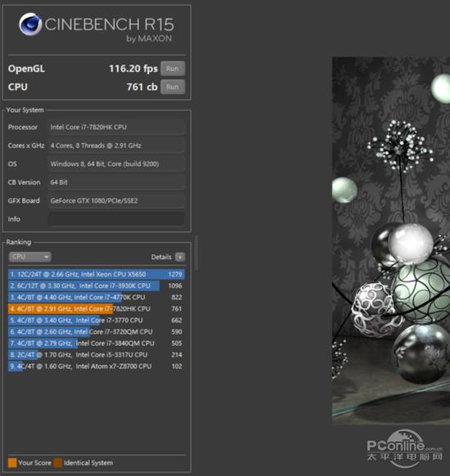Select the CB Version 64 Bit field
The height and width of the screenshot is (476, 450).
pos(116,182)
